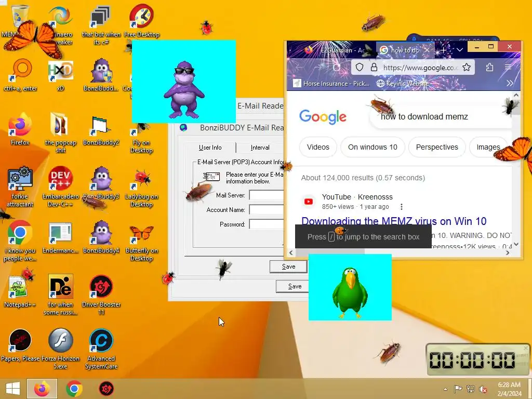Click the Password input field
This screenshot has width=532, height=399.
tap(267, 224)
